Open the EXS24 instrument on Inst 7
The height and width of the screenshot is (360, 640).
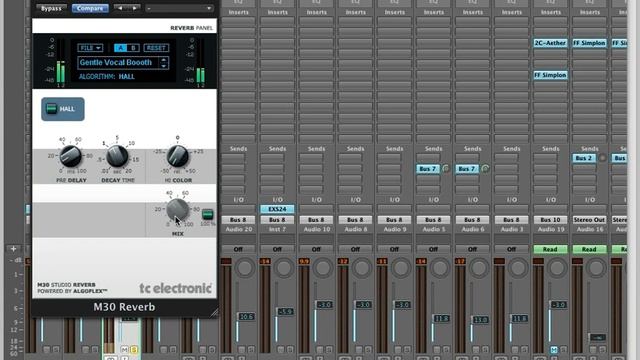point(277,209)
